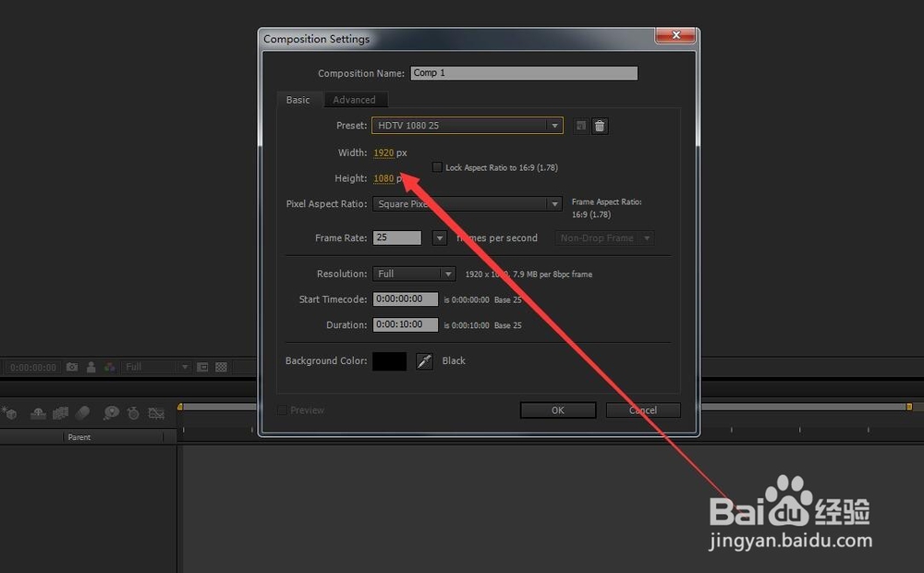Click the Height value 1080
Viewport: 924px width, 573px height.
coord(383,178)
